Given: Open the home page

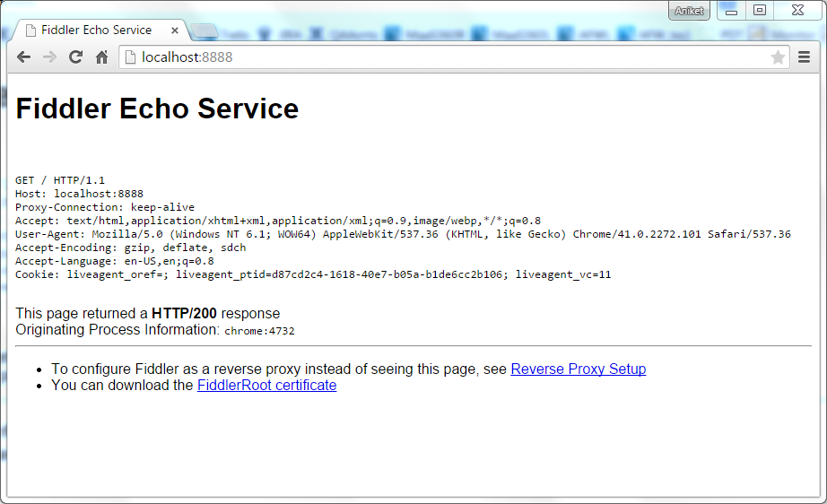Looking at the screenshot, I should point(101,56).
